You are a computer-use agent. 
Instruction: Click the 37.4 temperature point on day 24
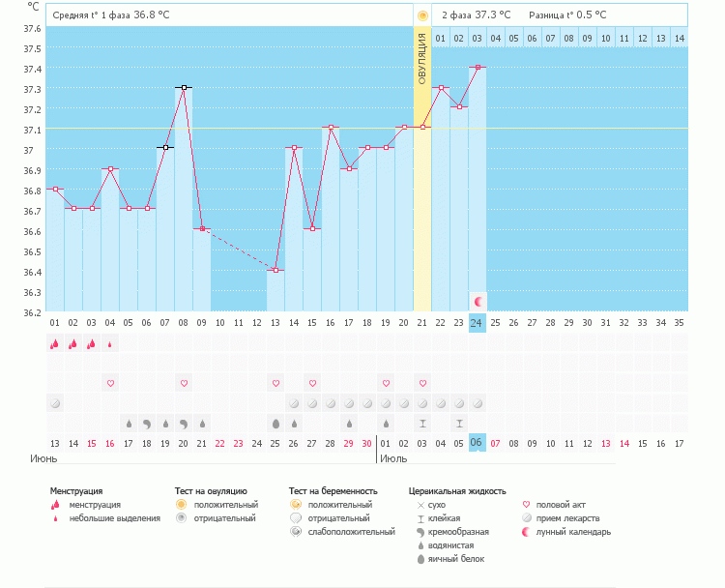[x=478, y=68]
